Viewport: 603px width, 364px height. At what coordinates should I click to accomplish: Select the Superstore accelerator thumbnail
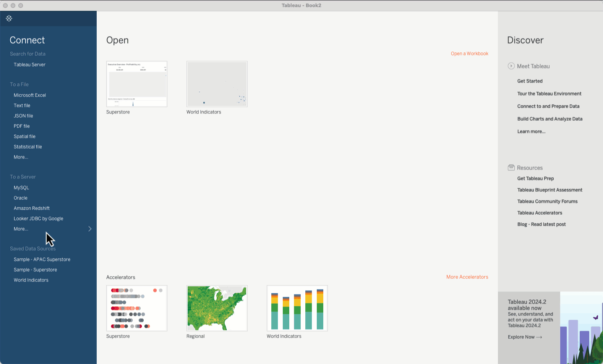click(x=136, y=308)
